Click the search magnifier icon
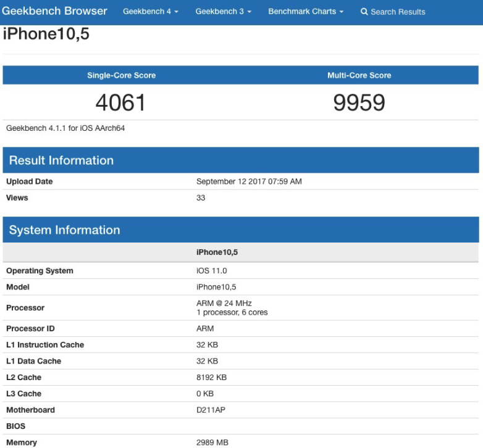Image resolution: width=483 pixels, height=448 pixels. [364, 12]
